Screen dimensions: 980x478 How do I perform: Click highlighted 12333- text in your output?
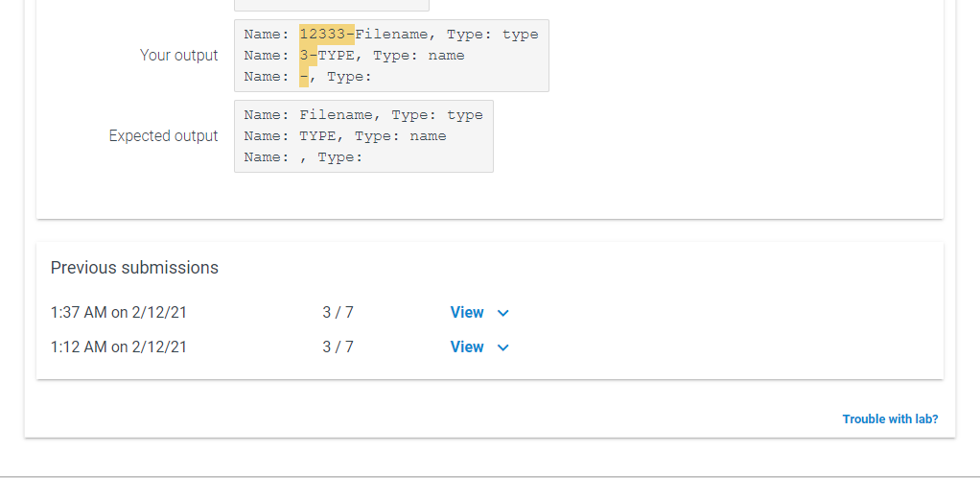(327, 35)
